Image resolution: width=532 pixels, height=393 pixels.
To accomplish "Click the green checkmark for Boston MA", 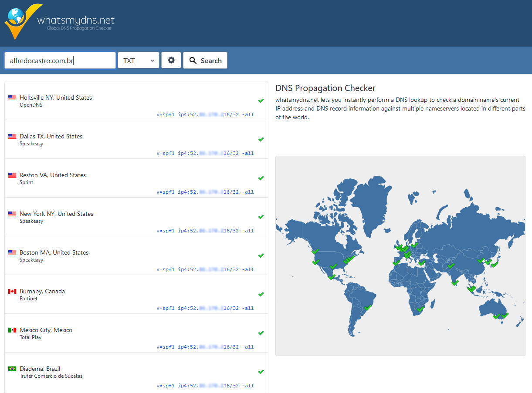I will click(261, 255).
